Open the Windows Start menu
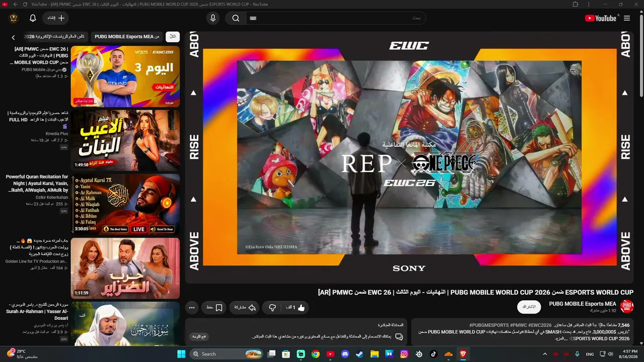Image resolution: width=644 pixels, height=362 pixels. [182, 354]
